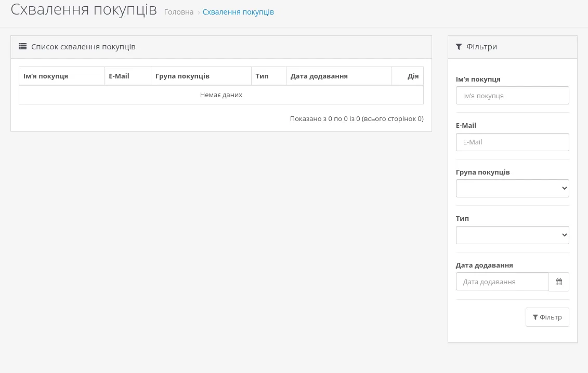The image size is (588, 373).
Task: Go to Головна breadcrumb link
Action: point(179,12)
